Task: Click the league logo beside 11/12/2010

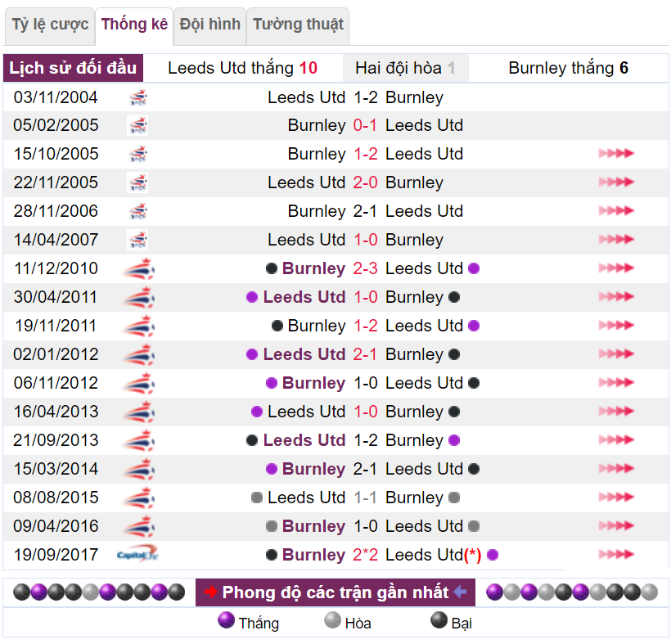Action: tap(138, 268)
